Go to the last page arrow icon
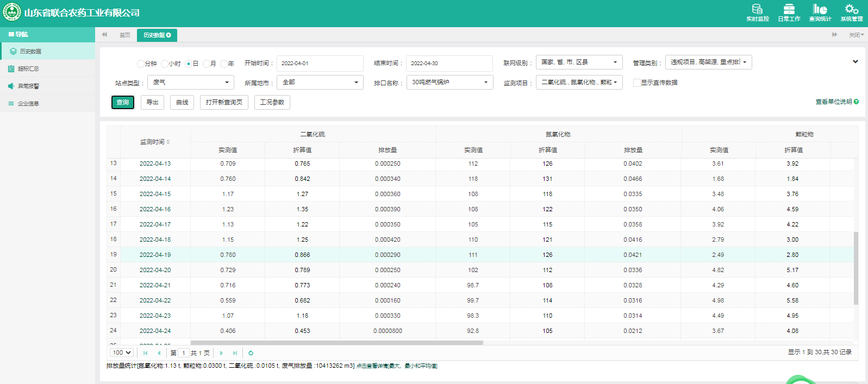Screen dimensions: 868x384 click(x=235, y=353)
